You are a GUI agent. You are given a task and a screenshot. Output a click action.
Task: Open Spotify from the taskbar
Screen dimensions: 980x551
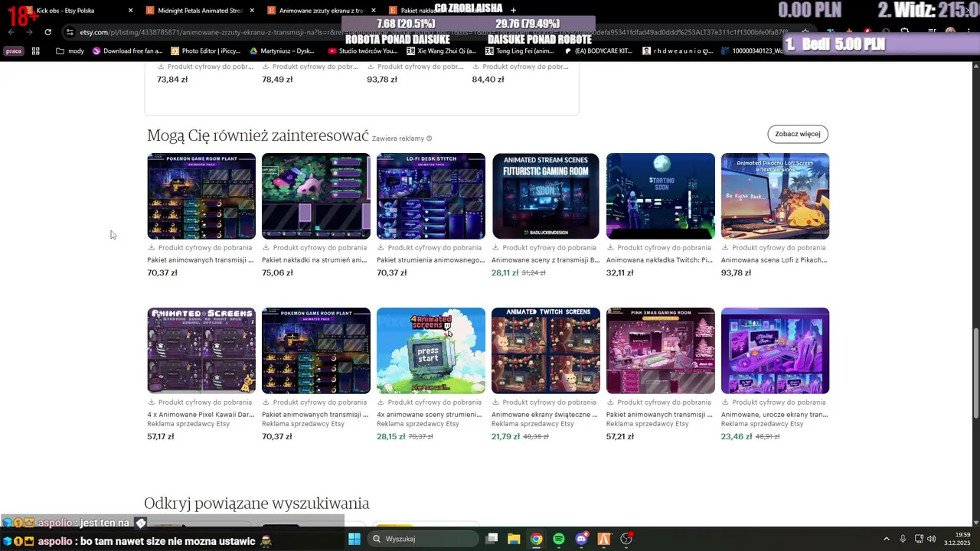(559, 539)
